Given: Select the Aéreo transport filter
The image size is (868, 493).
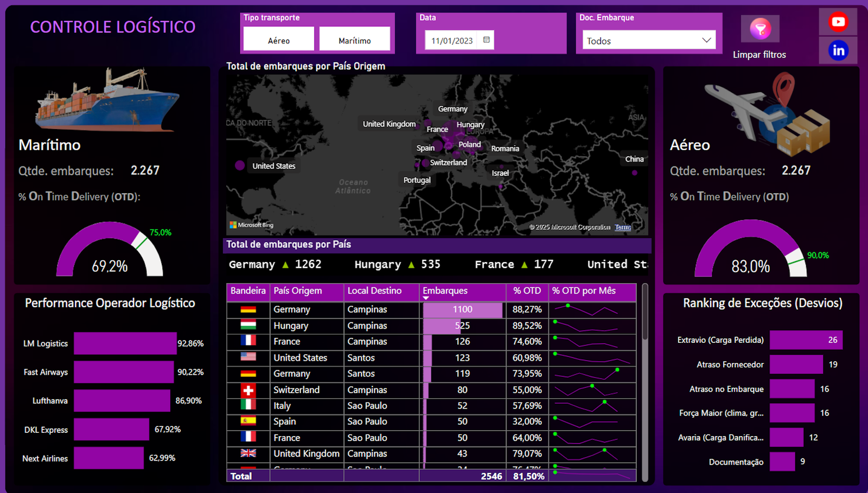Looking at the screenshot, I should (x=278, y=39).
